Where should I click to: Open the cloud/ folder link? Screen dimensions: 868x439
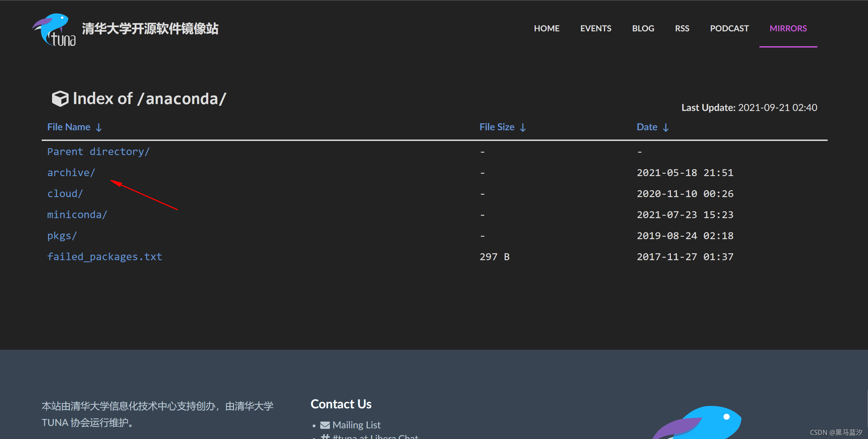(65, 194)
